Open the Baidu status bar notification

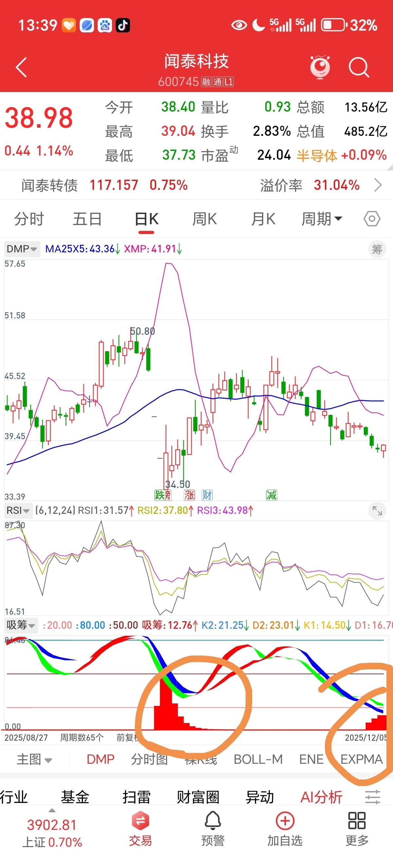coord(105,25)
